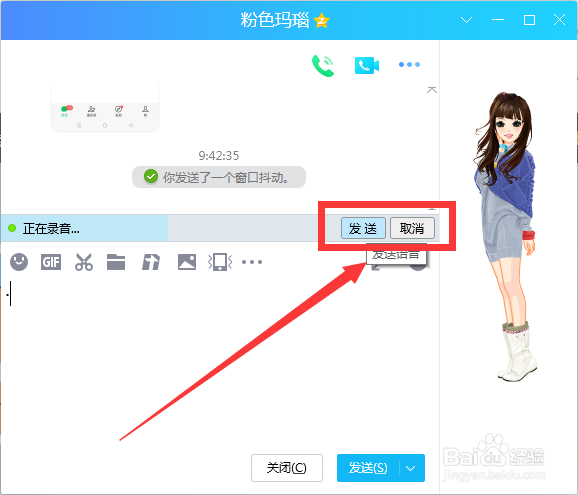
Task: Click the 你发送了一个窗口抖动 notice
Action: [x=219, y=177]
